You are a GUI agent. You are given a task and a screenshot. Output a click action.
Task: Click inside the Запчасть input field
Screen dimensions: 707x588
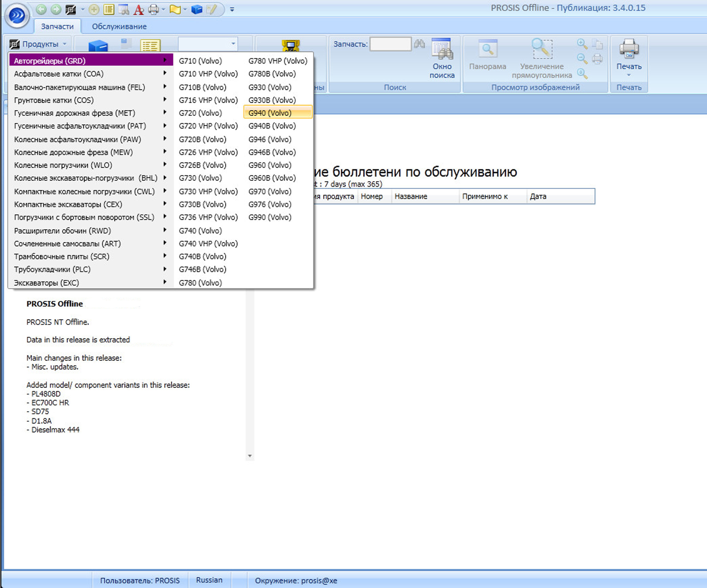pyautogui.click(x=390, y=44)
